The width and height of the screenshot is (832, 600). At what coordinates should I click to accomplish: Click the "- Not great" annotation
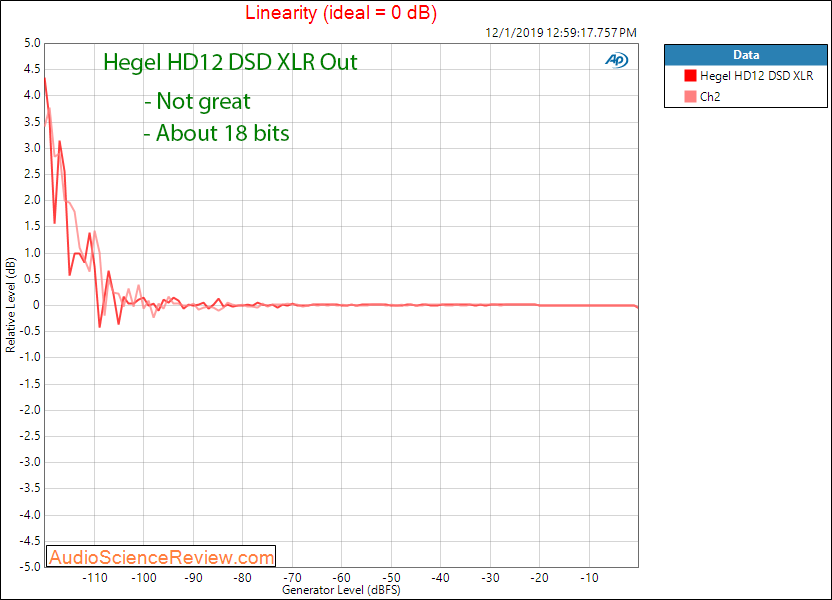[x=197, y=101]
